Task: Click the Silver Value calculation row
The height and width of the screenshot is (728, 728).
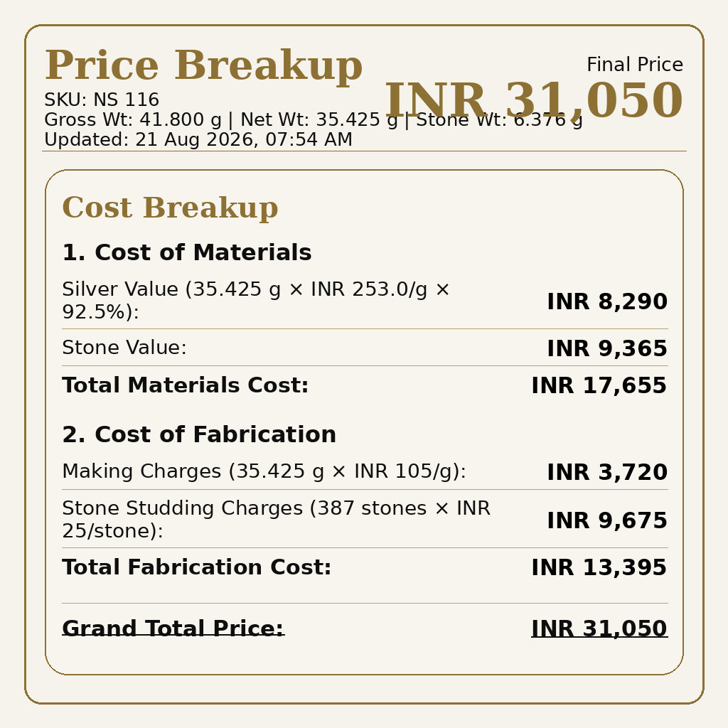Action: point(365,301)
